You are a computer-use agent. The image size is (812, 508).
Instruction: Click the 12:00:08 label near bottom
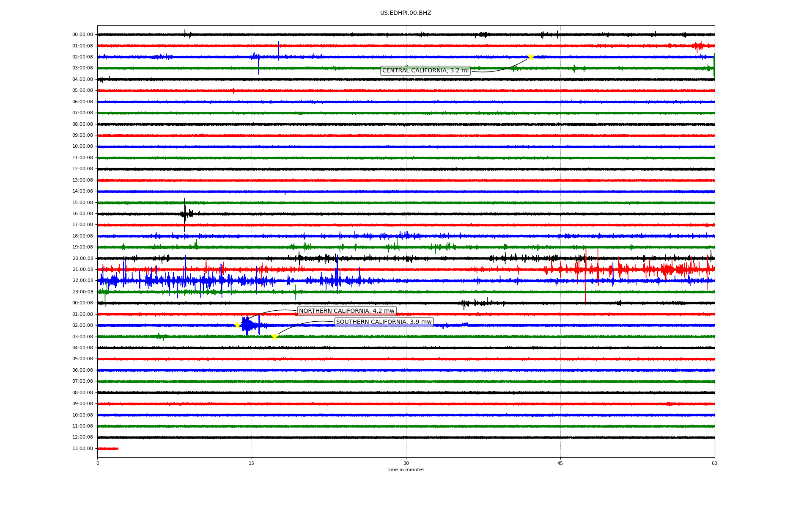tap(82, 437)
